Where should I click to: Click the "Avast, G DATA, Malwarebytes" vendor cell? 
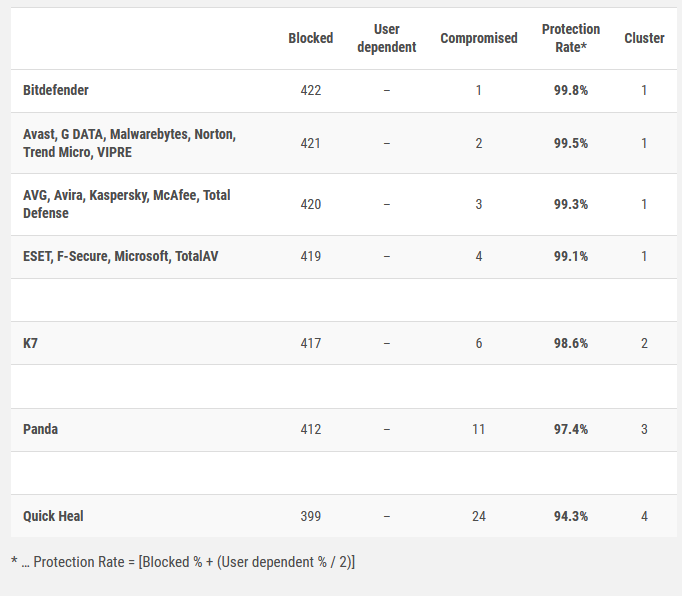(x=129, y=143)
